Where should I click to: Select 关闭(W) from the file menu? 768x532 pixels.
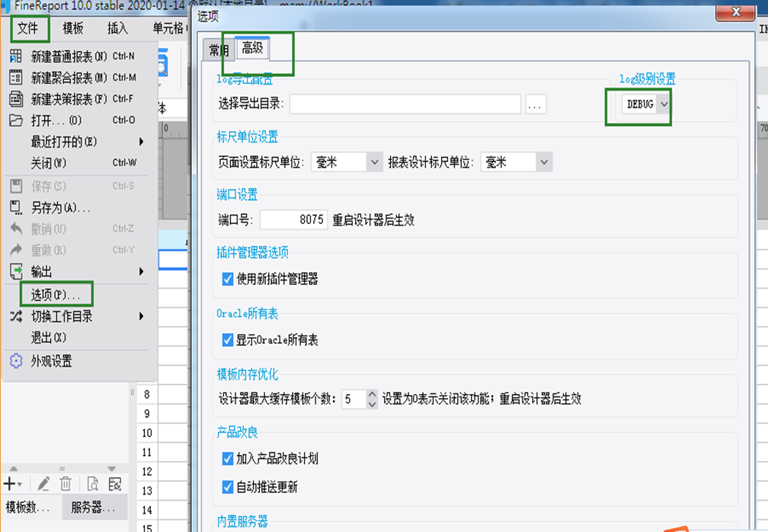click(79, 162)
